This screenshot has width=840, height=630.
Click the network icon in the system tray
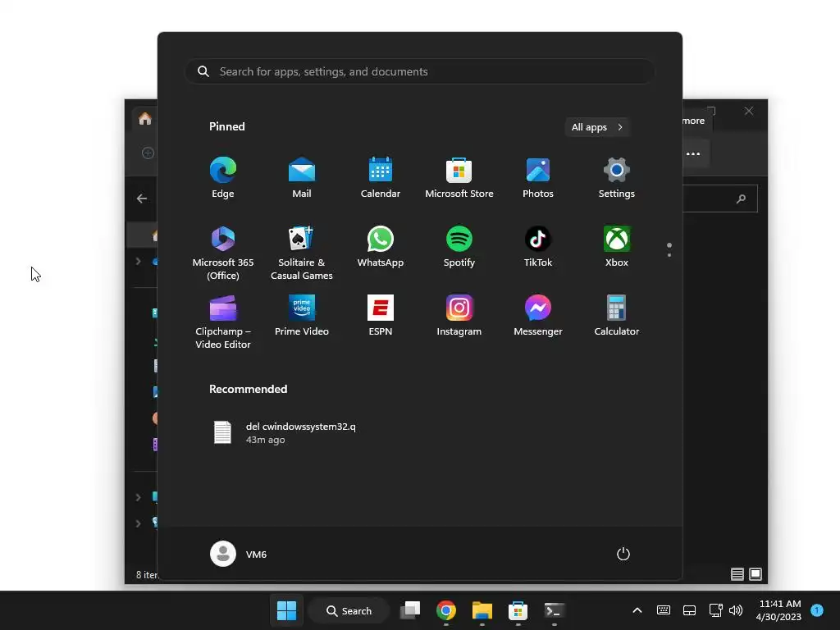715,610
